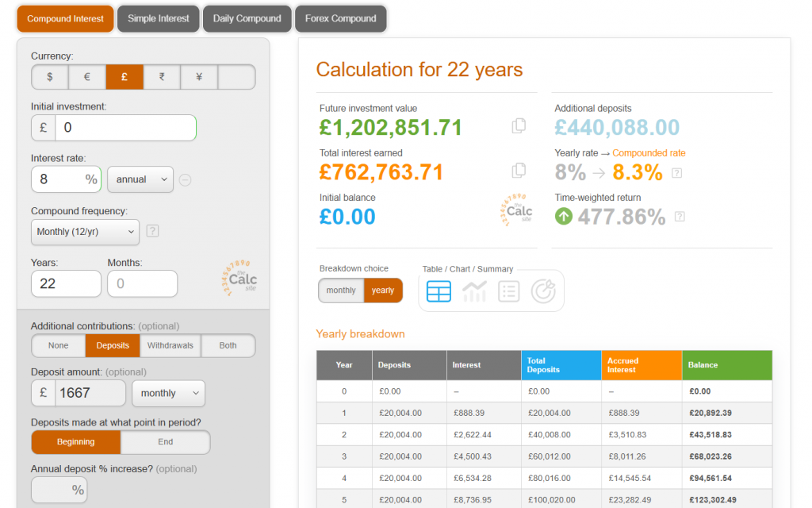
Task: Set deposits to End of period
Action: (165, 442)
